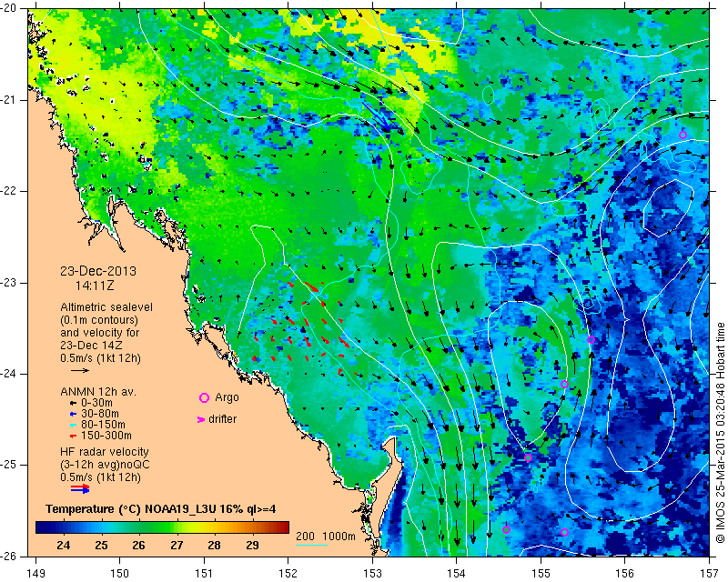Click the '14:11Z' time label
This screenshot has height=582, width=728.
pos(95,286)
